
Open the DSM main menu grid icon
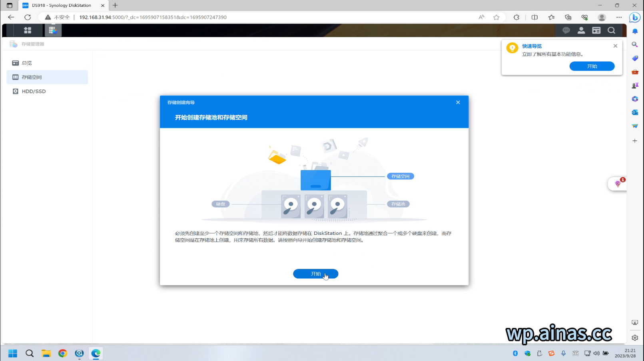(28, 30)
